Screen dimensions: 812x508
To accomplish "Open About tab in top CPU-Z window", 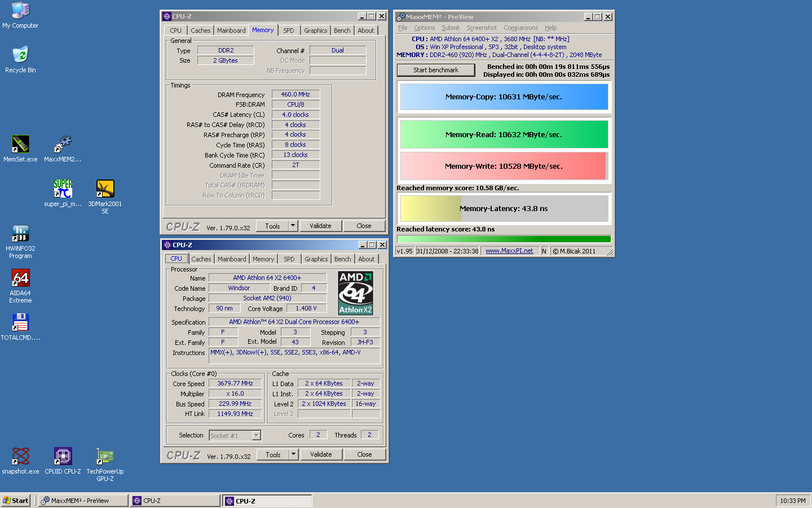I will 365,30.
